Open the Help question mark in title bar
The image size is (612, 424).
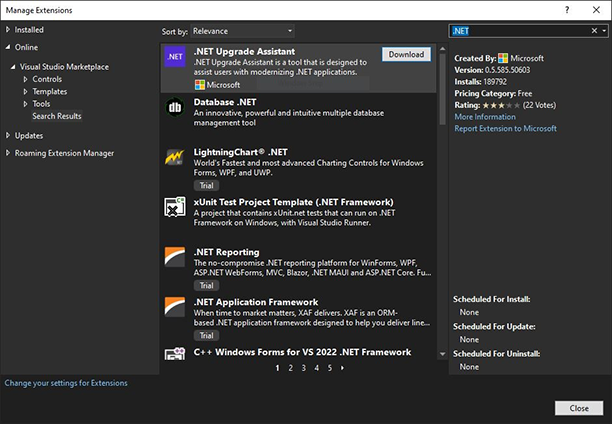coord(567,10)
